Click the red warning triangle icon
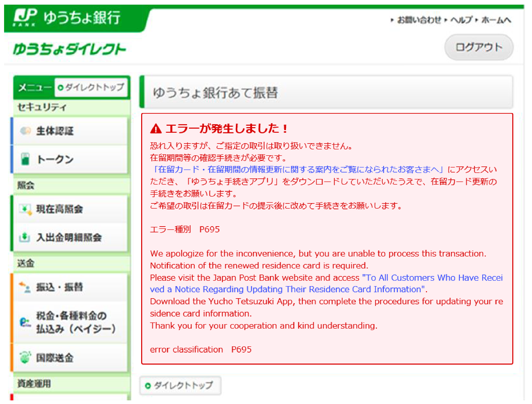Viewport: 532px width, 404px height. 156,129
